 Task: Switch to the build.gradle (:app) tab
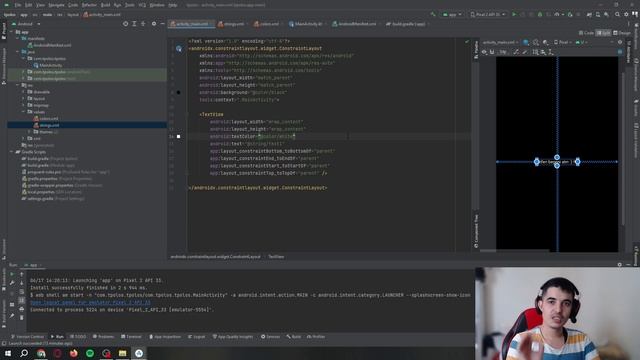406,24
